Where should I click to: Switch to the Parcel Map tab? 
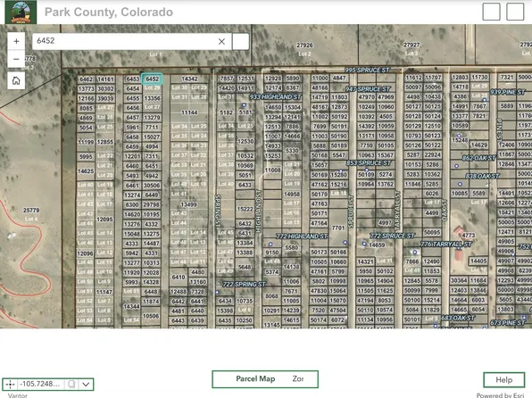255,378
